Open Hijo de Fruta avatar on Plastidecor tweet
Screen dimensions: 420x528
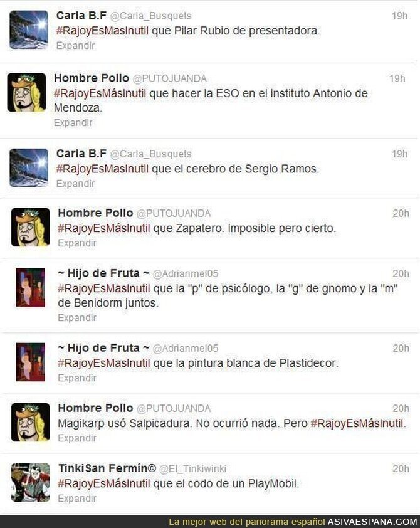[x=31, y=362]
